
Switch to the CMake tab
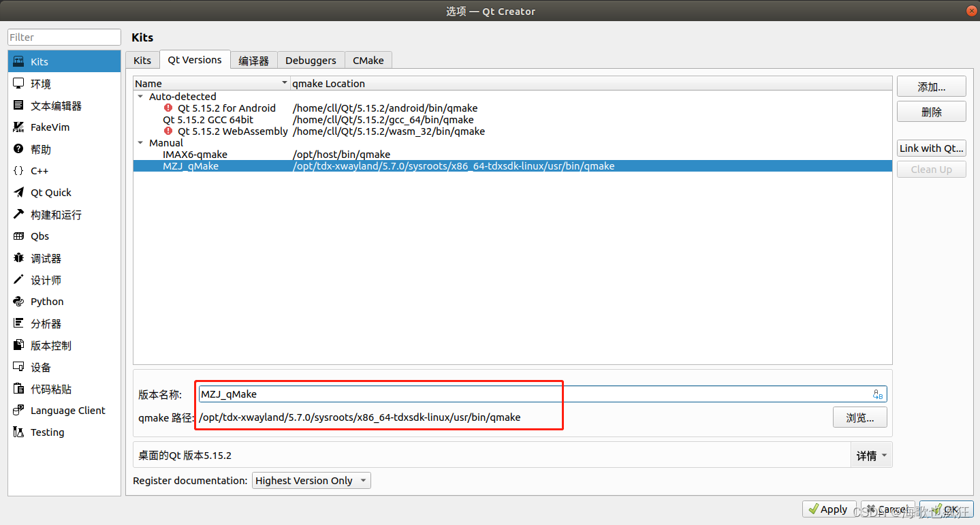point(368,60)
